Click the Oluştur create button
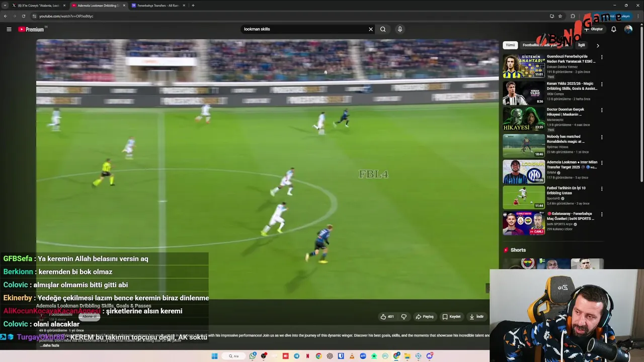 pyautogui.click(x=594, y=29)
